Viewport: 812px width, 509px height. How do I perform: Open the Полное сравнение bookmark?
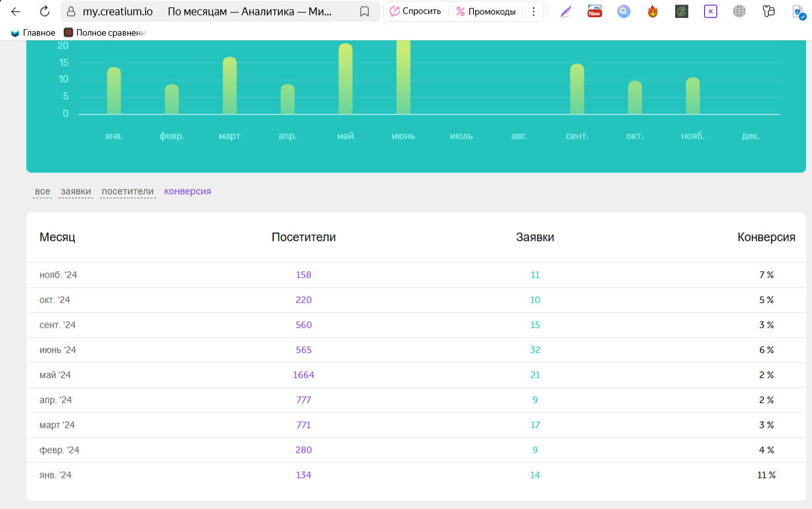105,32
